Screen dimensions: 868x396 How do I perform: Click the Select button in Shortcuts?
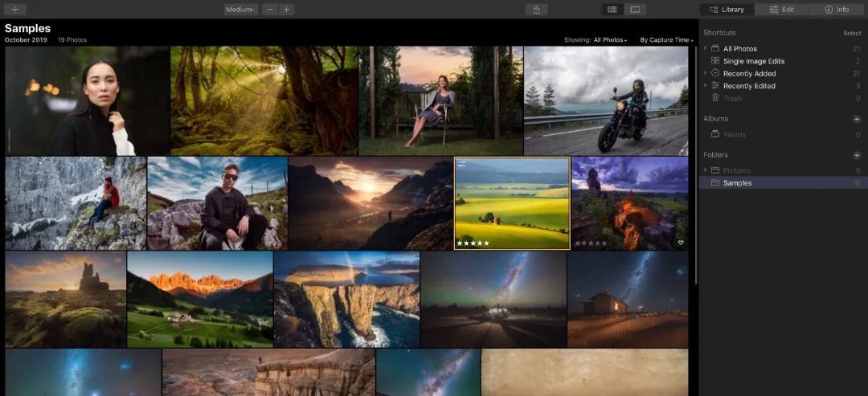coord(852,33)
